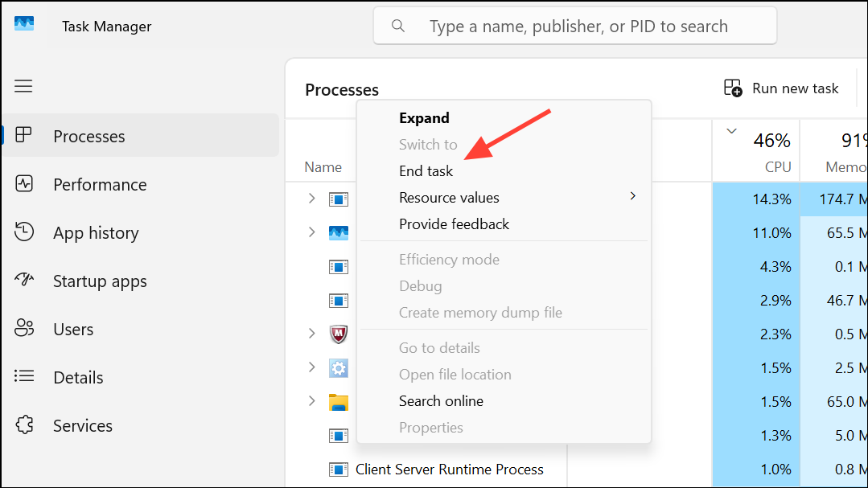Expand the first process row at 14.3%

tap(311, 198)
